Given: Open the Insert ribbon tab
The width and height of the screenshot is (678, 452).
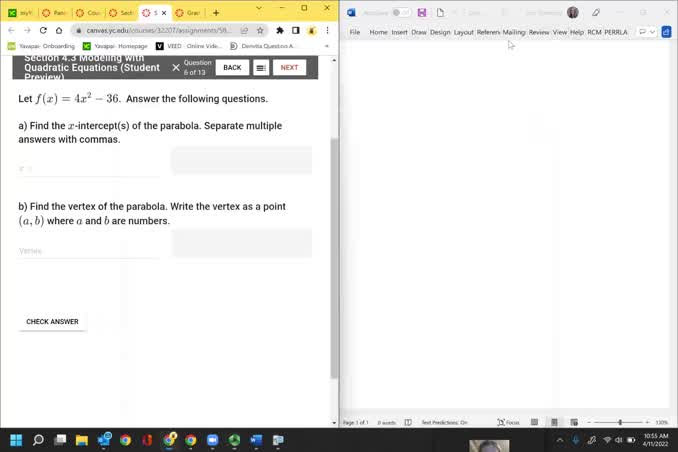Looking at the screenshot, I should 399,32.
